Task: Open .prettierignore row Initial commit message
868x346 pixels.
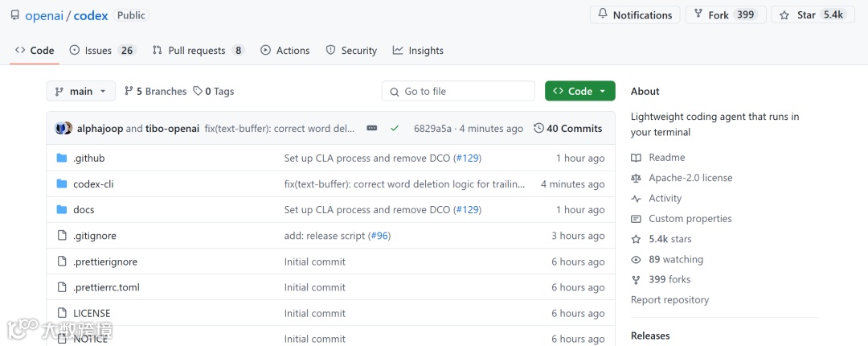Action: coord(314,262)
